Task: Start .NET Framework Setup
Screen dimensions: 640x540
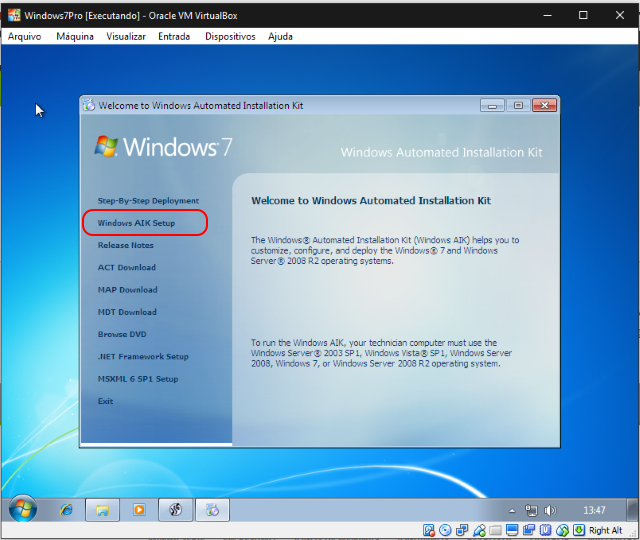Action: [x=143, y=356]
